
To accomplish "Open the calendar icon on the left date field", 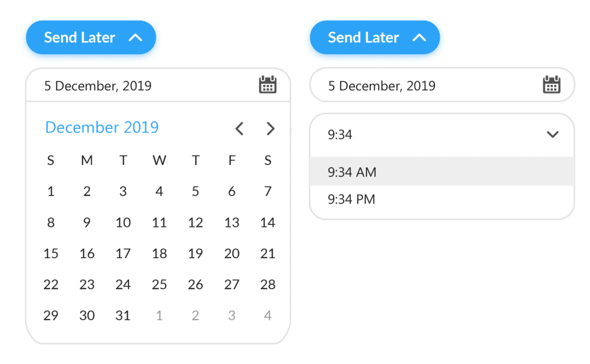I will point(267,85).
